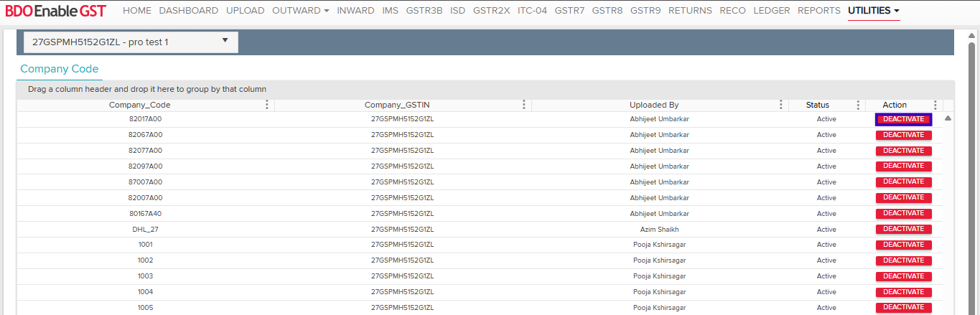
Task: Click the Action column header
Action: pyautogui.click(x=895, y=105)
